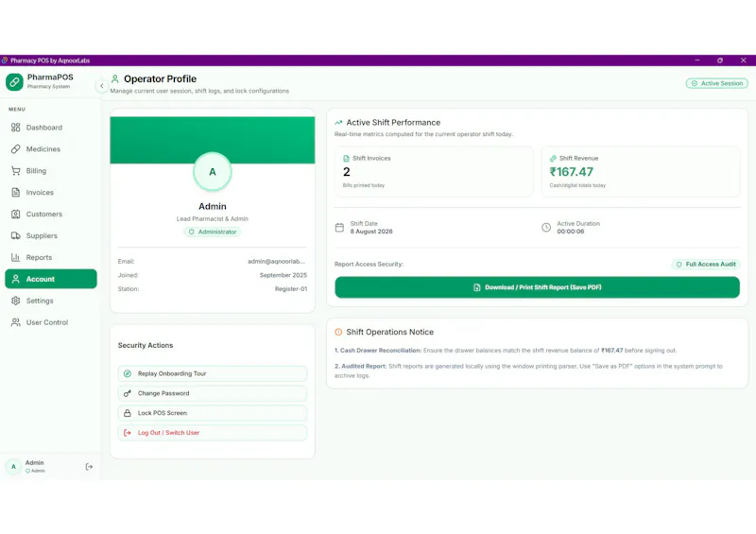The height and width of the screenshot is (534, 756).
Task: Click the Replay Onboarding compass icon
Action: point(128,374)
